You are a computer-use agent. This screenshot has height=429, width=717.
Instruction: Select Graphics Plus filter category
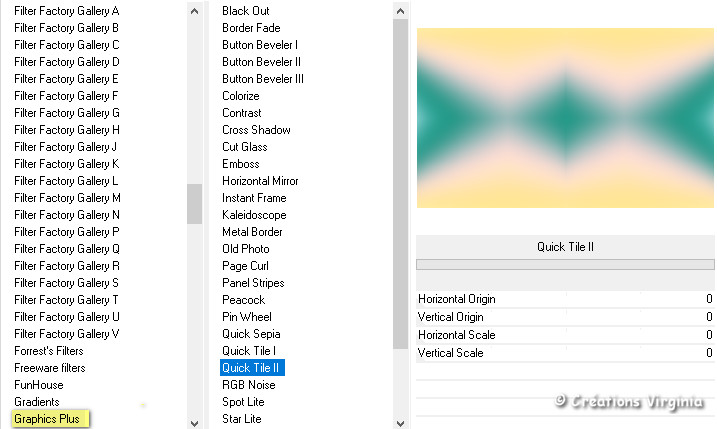click(x=47, y=419)
